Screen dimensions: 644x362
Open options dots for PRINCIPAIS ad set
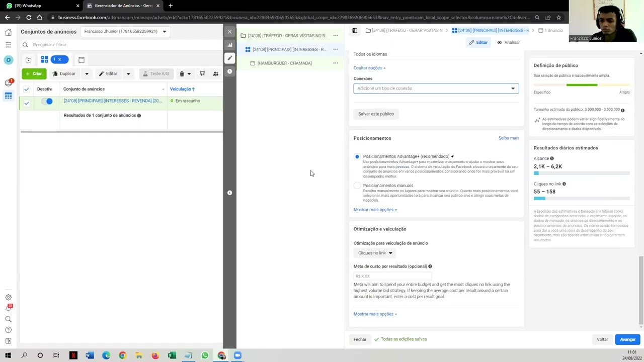(x=336, y=49)
